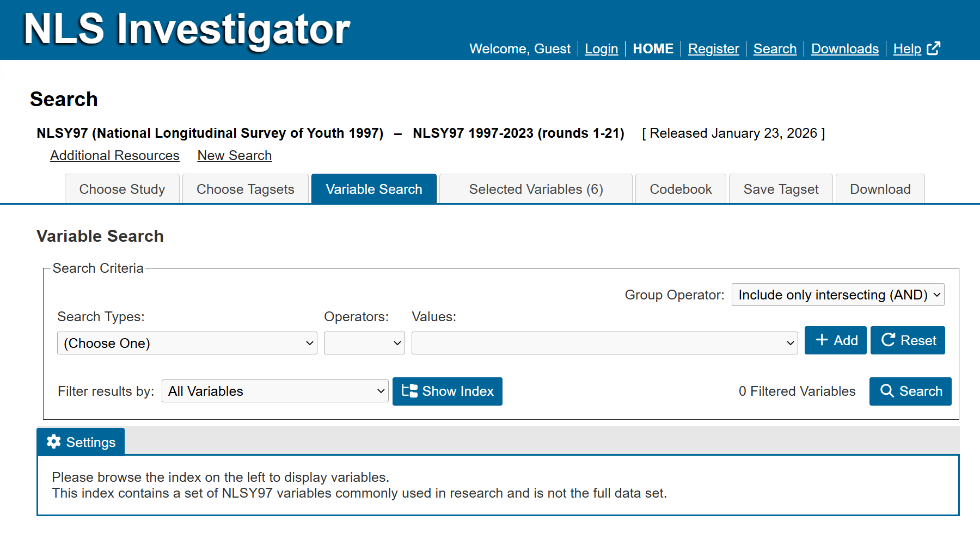
Task: Go to the Download tab
Action: [880, 189]
